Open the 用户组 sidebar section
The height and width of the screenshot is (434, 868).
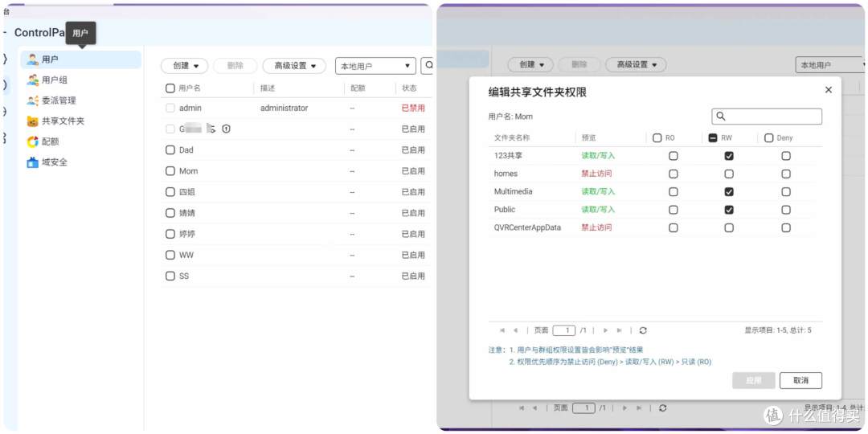pyautogui.click(x=81, y=80)
